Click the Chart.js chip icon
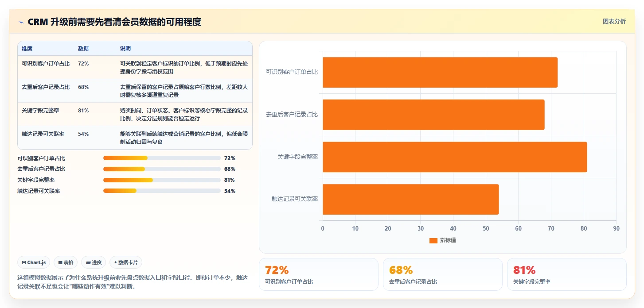This screenshot has height=308, width=644. pyautogui.click(x=23, y=262)
